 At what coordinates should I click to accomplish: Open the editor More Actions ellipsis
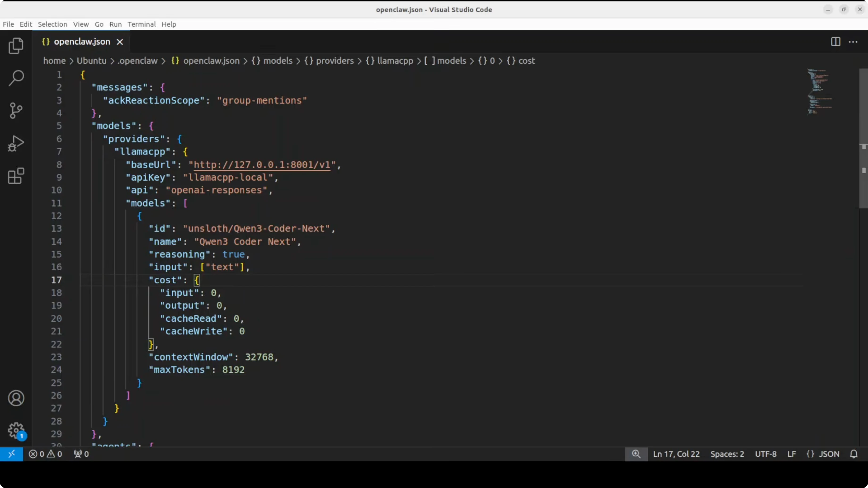853,42
